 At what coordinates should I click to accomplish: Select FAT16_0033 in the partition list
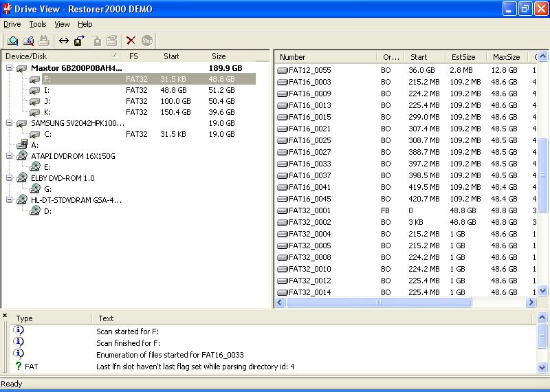[x=406, y=164]
